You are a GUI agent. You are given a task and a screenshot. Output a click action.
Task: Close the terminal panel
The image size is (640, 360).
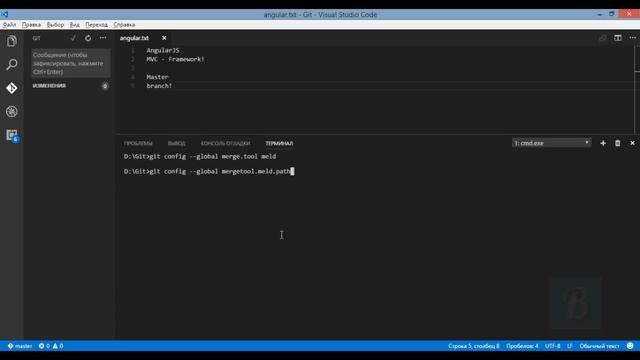tap(632, 143)
